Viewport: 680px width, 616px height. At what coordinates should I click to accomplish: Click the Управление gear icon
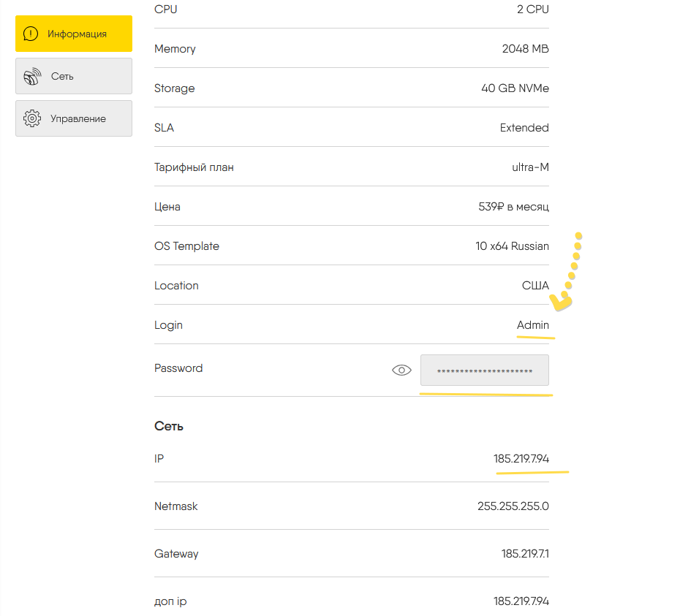tap(32, 118)
